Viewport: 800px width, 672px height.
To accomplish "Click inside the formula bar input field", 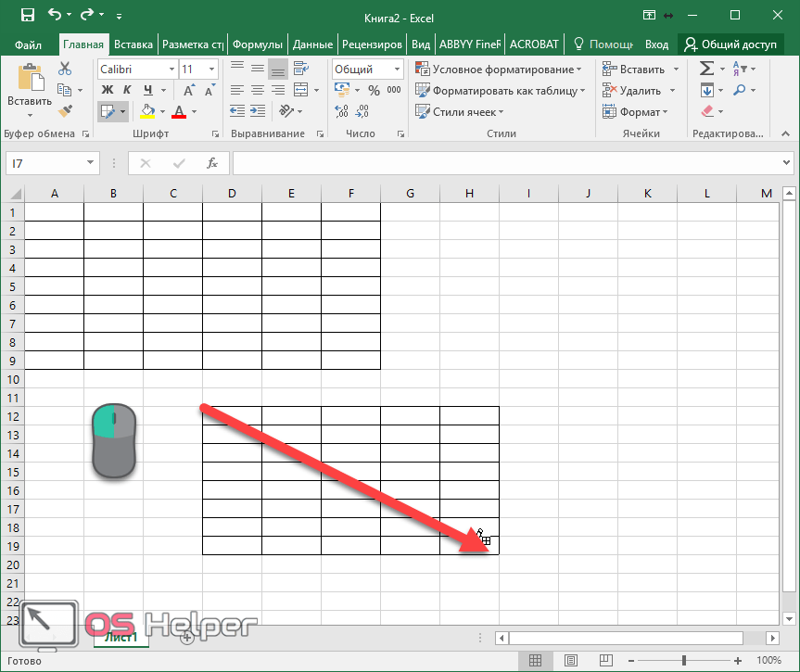I will tap(505, 163).
